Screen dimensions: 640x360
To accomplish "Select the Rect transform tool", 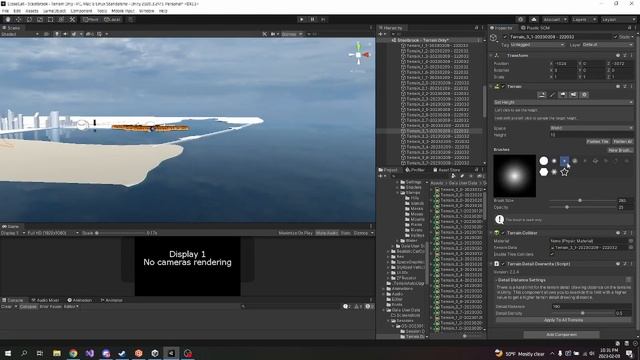I will 51,19.
